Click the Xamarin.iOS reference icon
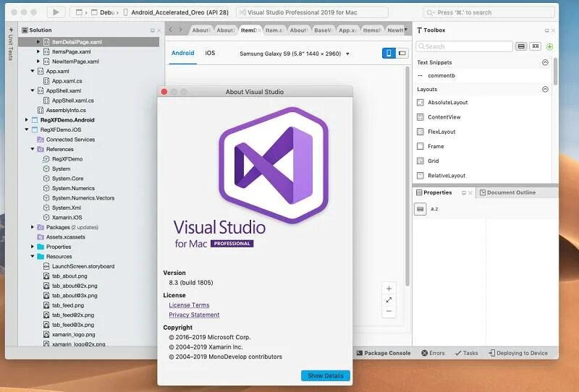The height and width of the screenshot is (392, 579). pyautogui.click(x=46, y=218)
